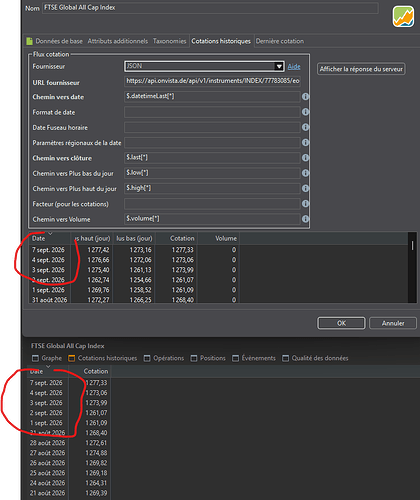The height and width of the screenshot is (500, 420).
Task: Click the Paramètres régionaux de la date field
Action: (x=212, y=143)
